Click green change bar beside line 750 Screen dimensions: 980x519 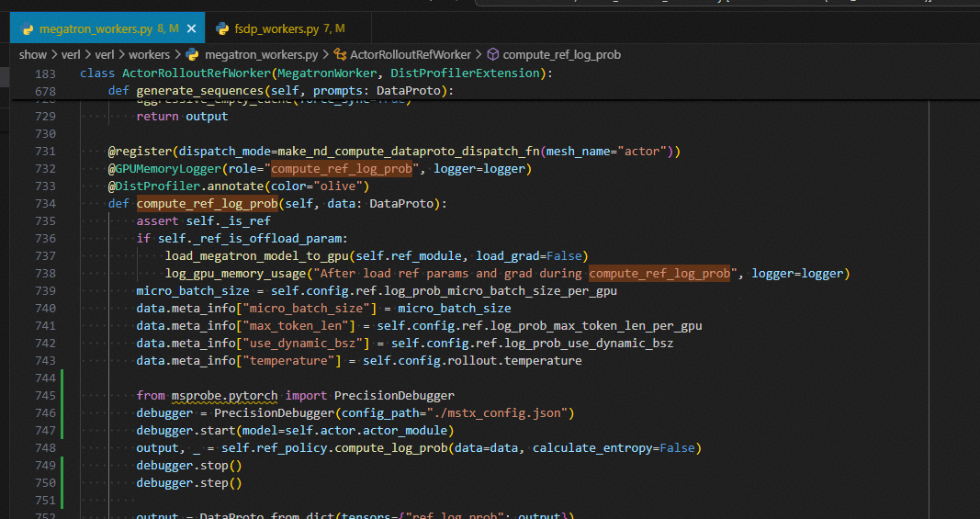coord(62,483)
